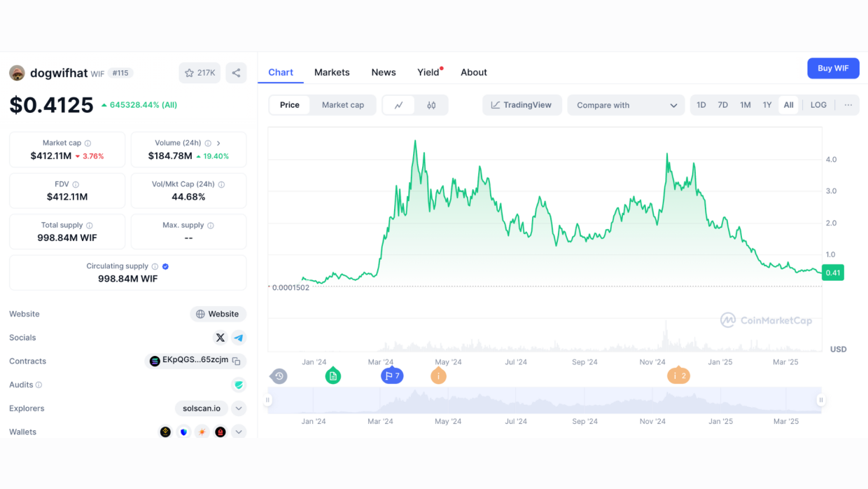Select the All time range
Image resolution: width=868 pixels, height=489 pixels.
[x=789, y=105]
